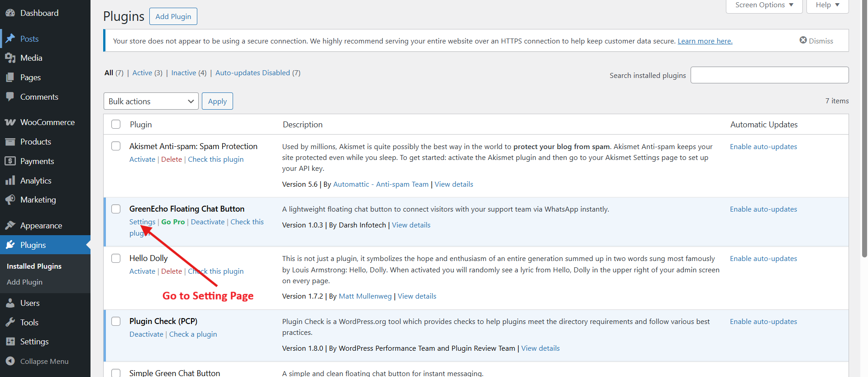Expand the Screen Options panel
The image size is (868, 377).
pyautogui.click(x=764, y=5)
